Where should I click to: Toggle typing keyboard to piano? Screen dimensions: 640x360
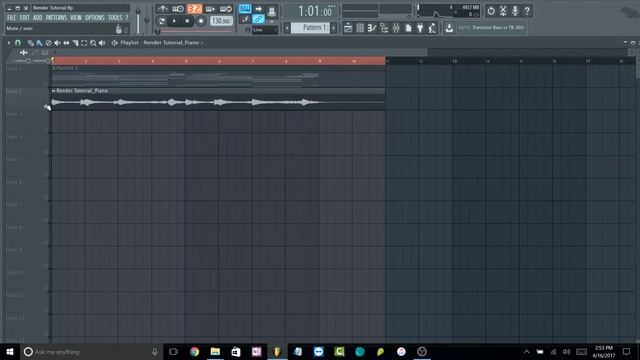(245, 9)
